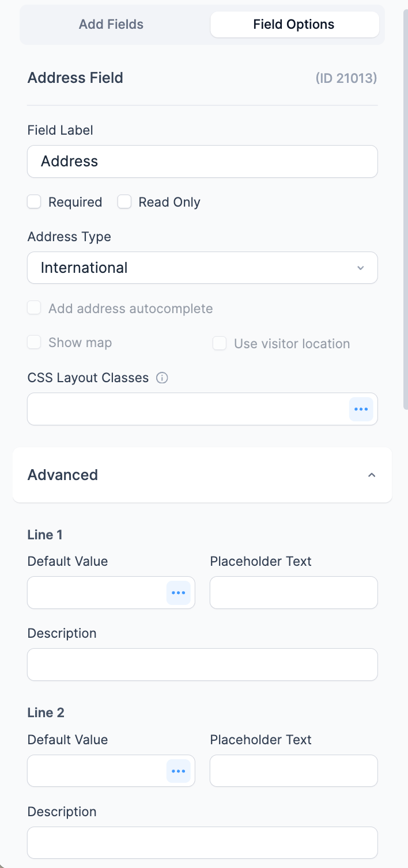The width and height of the screenshot is (408, 868).
Task: Click the CSS Layout Classes info icon
Action: tap(163, 378)
